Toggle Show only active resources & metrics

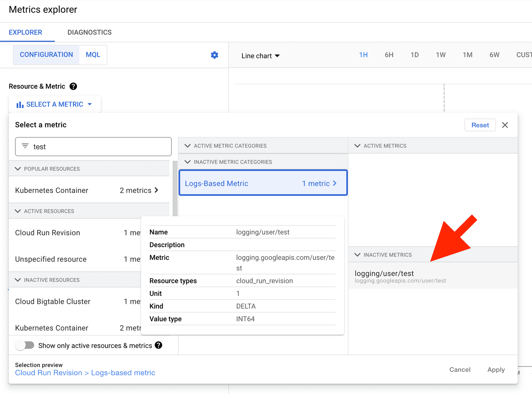click(x=25, y=345)
